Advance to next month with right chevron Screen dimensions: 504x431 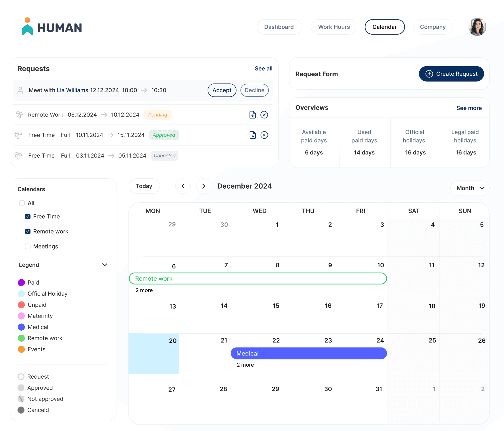[203, 186]
